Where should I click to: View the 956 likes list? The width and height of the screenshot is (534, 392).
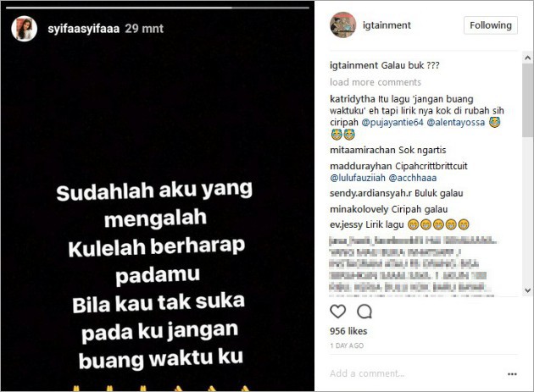pyautogui.click(x=348, y=331)
